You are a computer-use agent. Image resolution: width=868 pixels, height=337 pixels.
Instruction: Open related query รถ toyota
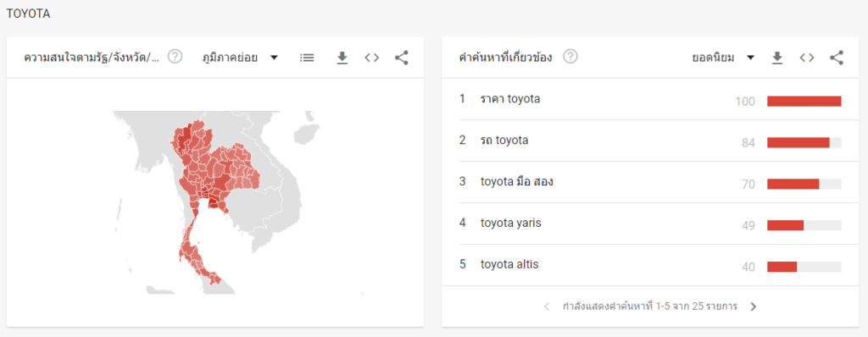504,141
